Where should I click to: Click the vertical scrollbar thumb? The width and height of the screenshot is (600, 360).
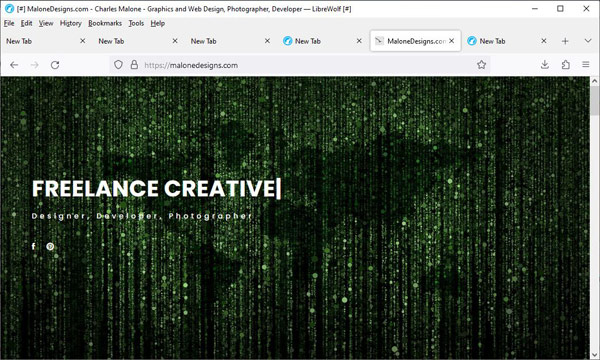[x=594, y=101]
